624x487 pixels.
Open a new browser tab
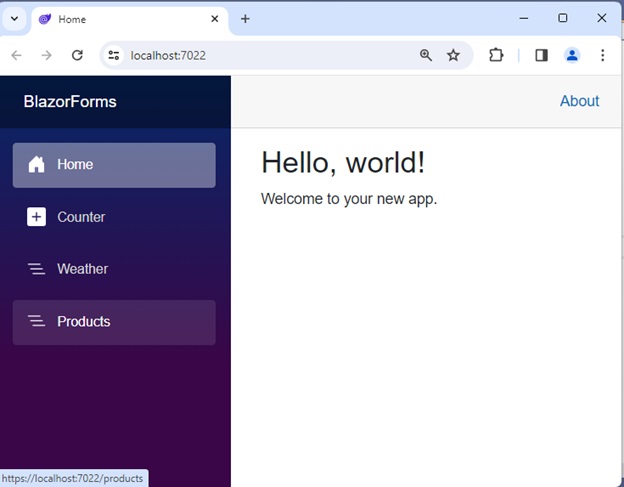click(x=245, y=19)
